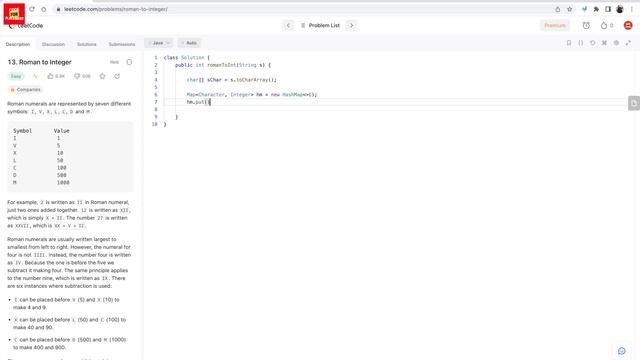Go to previous problem arrow
640x360 pixels.
click(x=288, y=25)
